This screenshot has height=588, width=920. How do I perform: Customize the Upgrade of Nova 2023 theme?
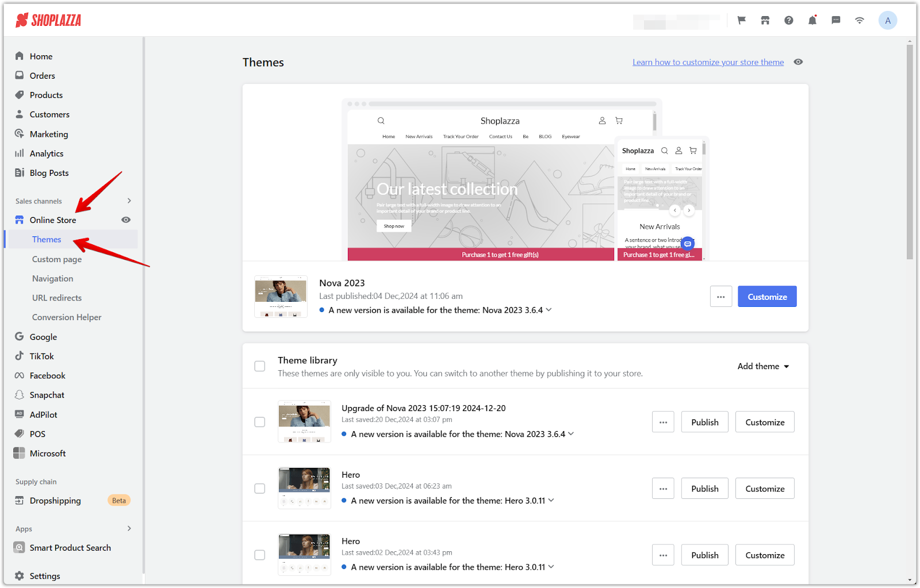(x=765, y=422)
